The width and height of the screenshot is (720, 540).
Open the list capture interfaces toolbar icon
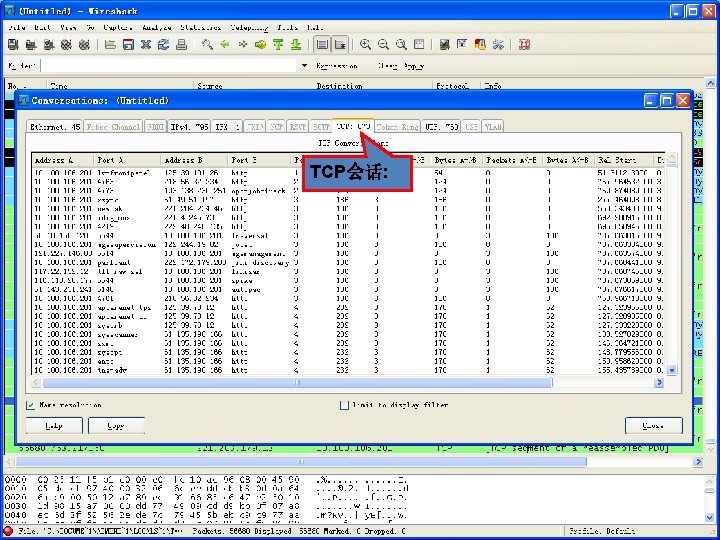coord(13,45)
